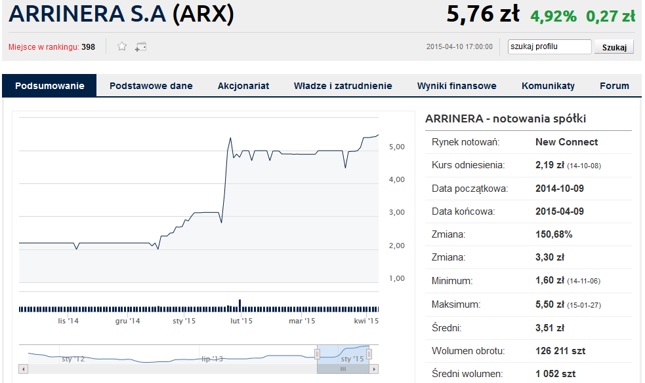This screenshot has width=645, height=383.
Task: Grab the right range handle on the navigator
Action: click(369, 354)
